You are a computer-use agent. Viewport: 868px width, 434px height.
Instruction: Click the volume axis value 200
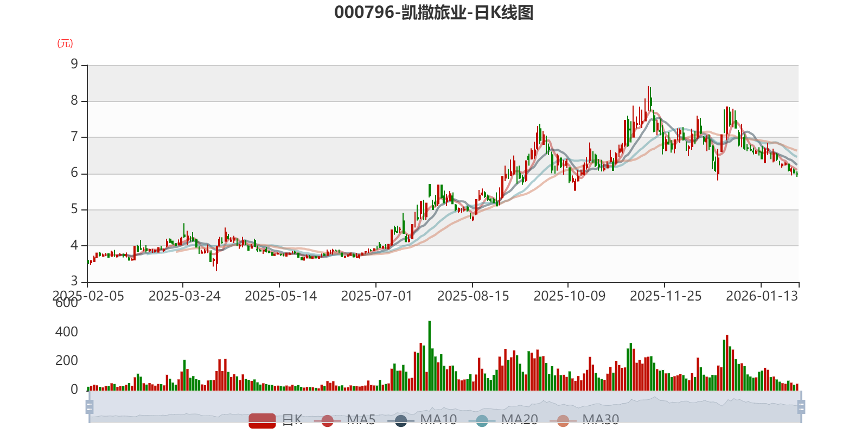[67, 360]
